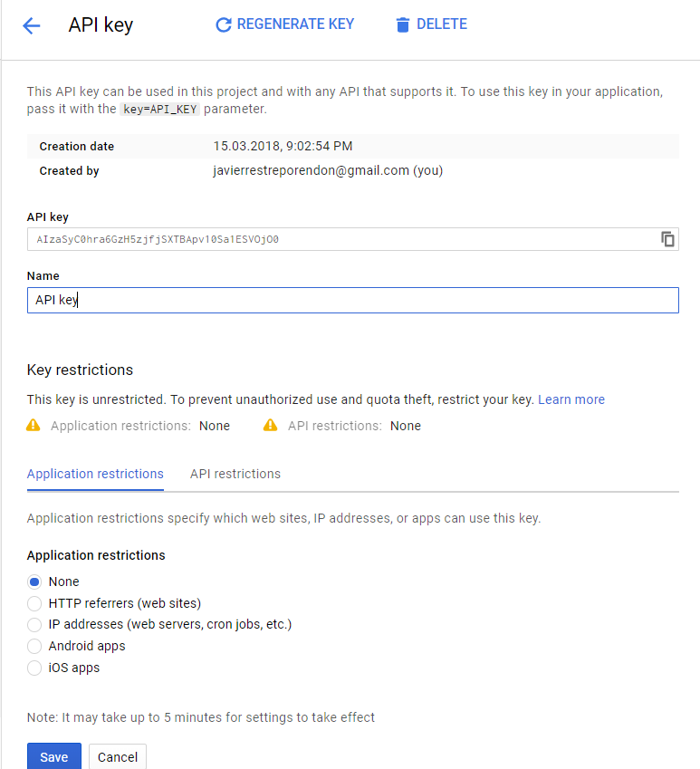Select HTTP referrers (web sites) restriction
Image resolution: width=700 pixels, height=769 pixels.
click(34, 603)
